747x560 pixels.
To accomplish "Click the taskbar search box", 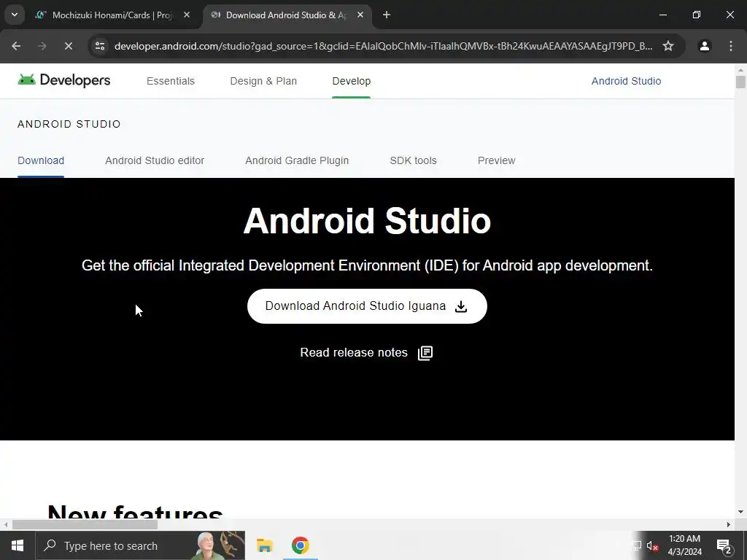I will tap(140, 545).
